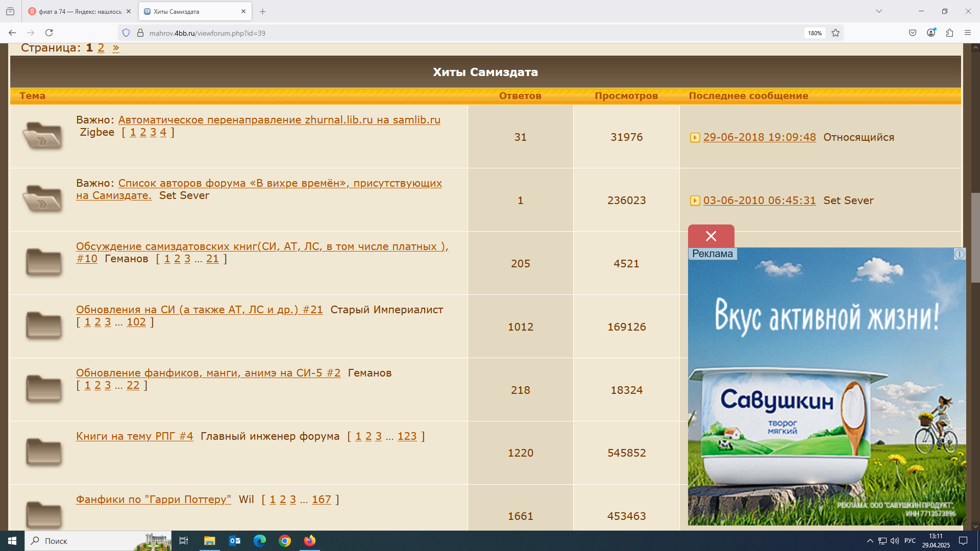Click folder icon of Список авторов topic

[x=43, y=199]
